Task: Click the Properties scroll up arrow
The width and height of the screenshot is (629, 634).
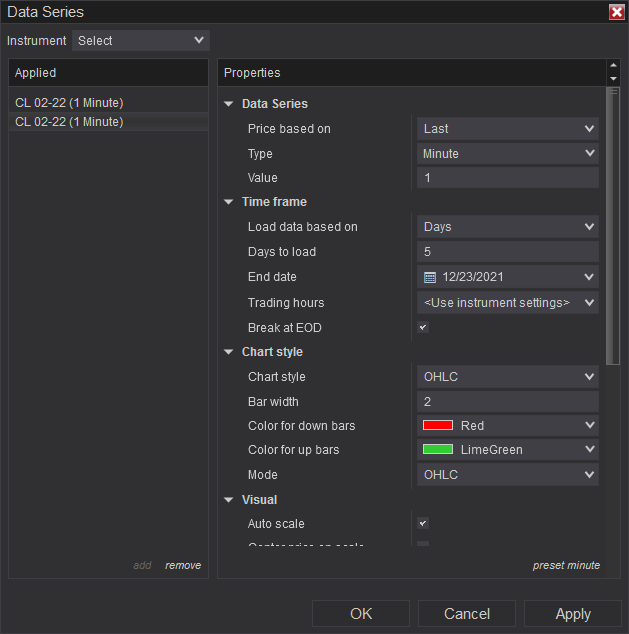Action: [613, 65]
